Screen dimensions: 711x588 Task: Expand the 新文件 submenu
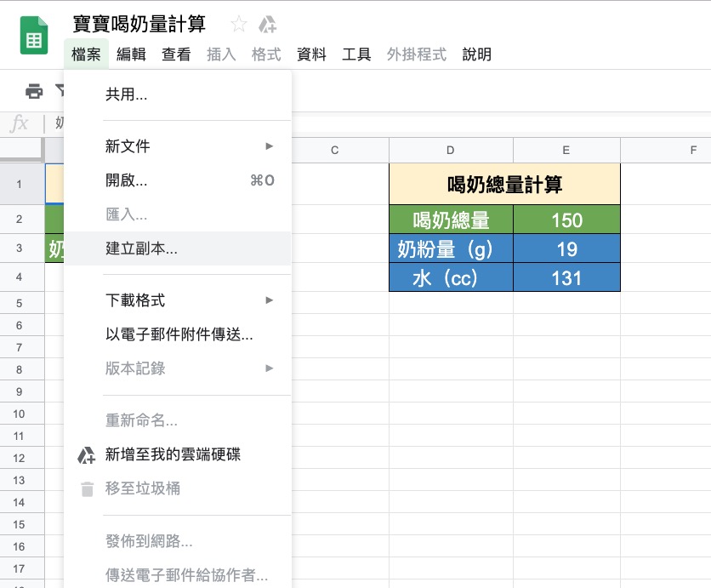tap(269, 146)
